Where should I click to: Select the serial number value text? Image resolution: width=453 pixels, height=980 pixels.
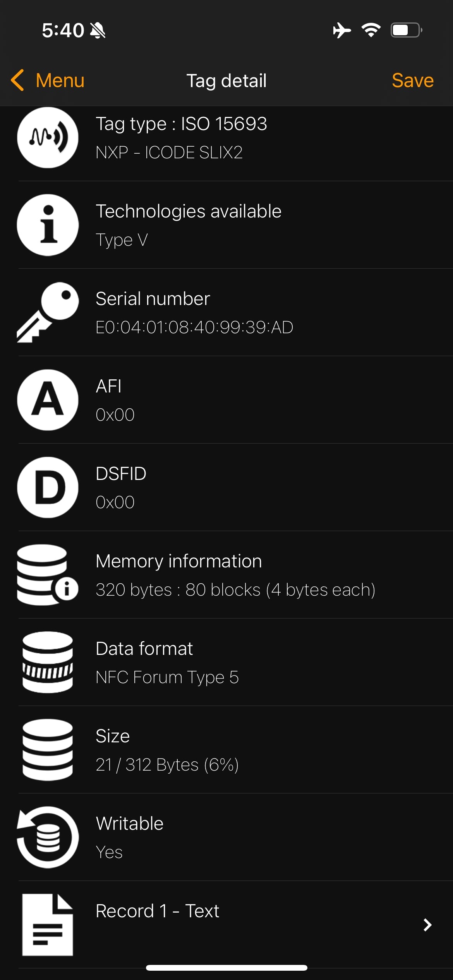pos(194,327)
